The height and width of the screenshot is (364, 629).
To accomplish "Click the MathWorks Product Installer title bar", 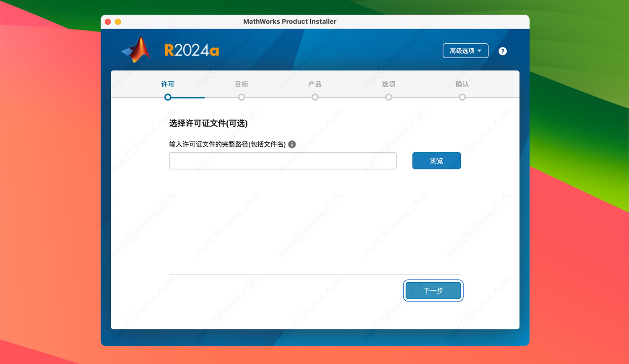I will 290,21.
